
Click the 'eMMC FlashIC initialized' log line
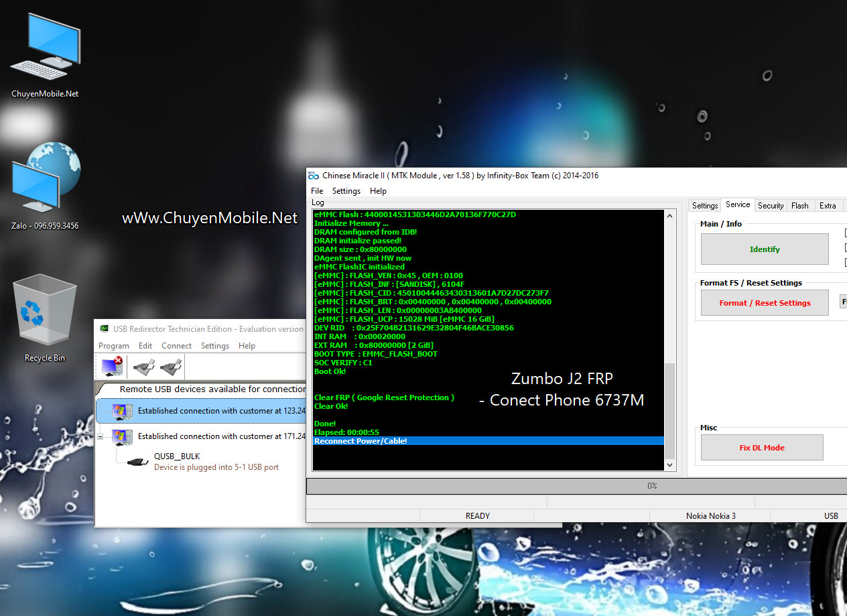tap(359, 267)
